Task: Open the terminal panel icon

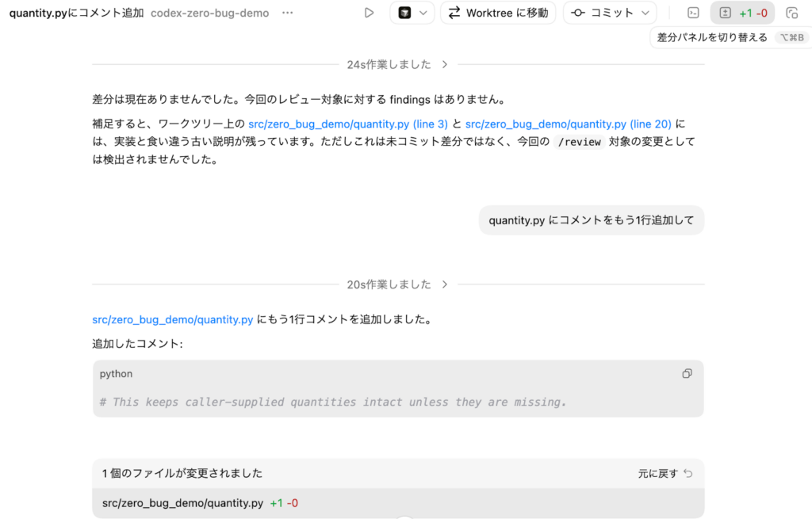Action: [x=693, y=13]
